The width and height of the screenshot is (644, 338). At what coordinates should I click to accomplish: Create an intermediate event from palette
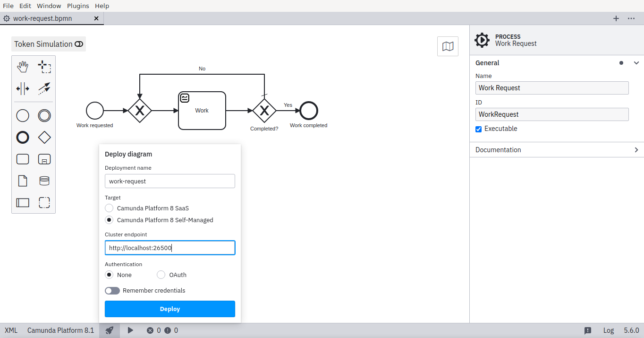pyautogui.click(x=44, y=115)
